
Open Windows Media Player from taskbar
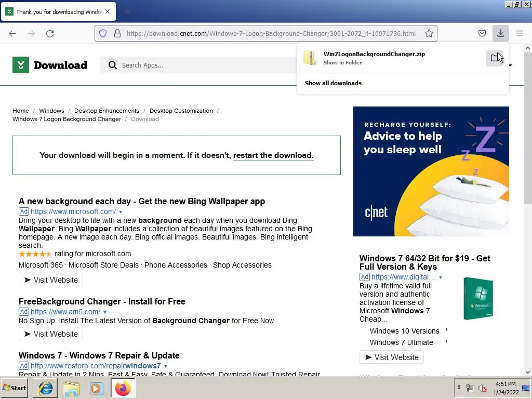[97, 388]
